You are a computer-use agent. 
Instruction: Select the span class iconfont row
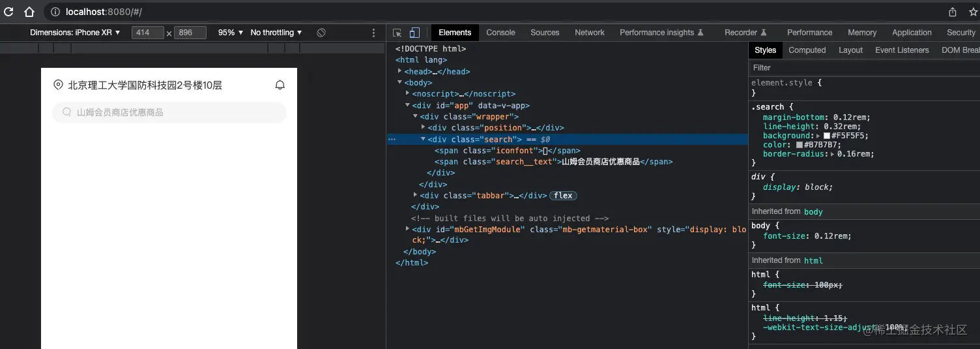pyautogui.click(x=508, y=151)
